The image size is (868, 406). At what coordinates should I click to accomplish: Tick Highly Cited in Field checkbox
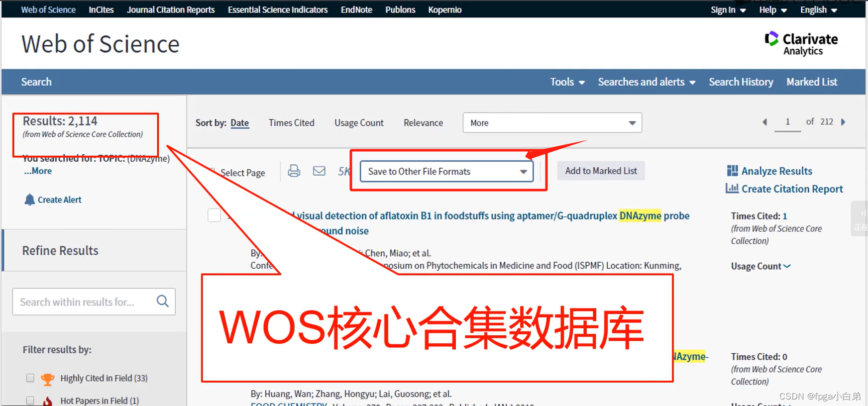click(x=30, y=378)
